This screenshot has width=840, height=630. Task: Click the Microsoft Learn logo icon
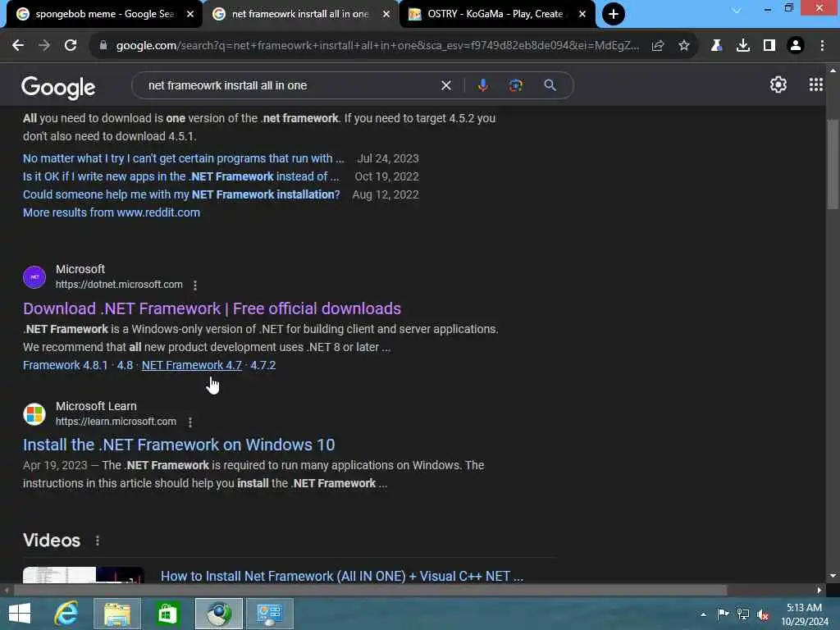(34, 414)
